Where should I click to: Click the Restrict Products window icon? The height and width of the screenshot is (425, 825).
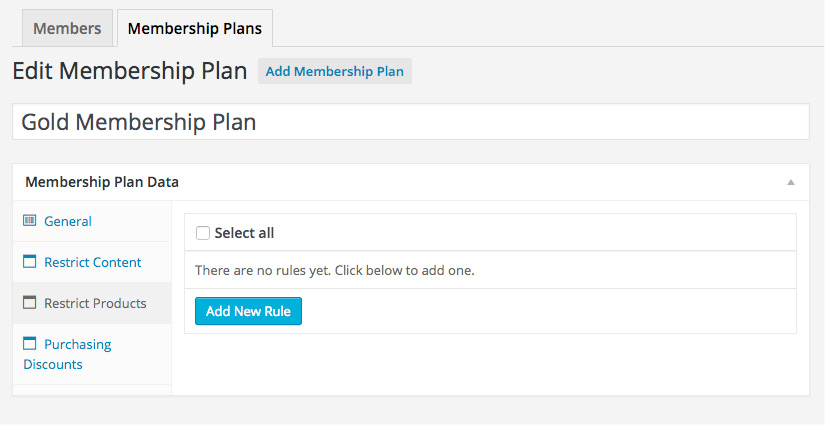(x=29, y=302)
